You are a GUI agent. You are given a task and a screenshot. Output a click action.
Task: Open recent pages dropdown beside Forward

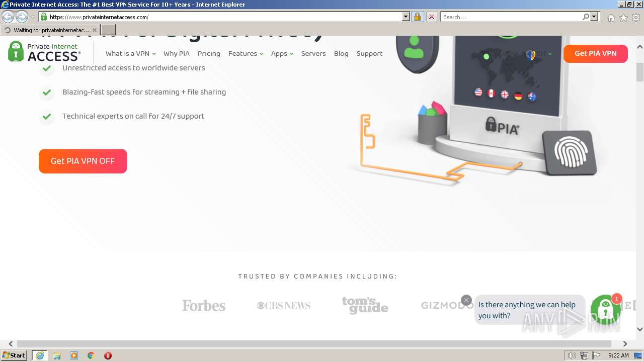pyautogui.click(x=33, y=17)
